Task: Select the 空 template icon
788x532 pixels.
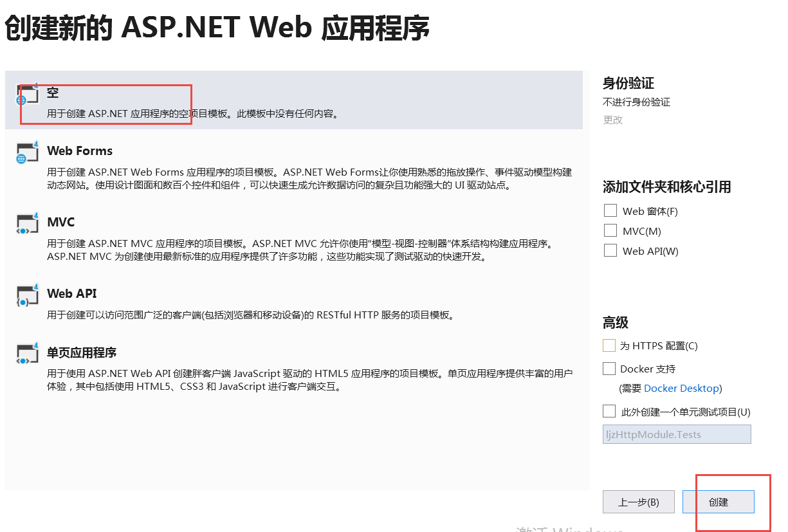Action: 28,94
